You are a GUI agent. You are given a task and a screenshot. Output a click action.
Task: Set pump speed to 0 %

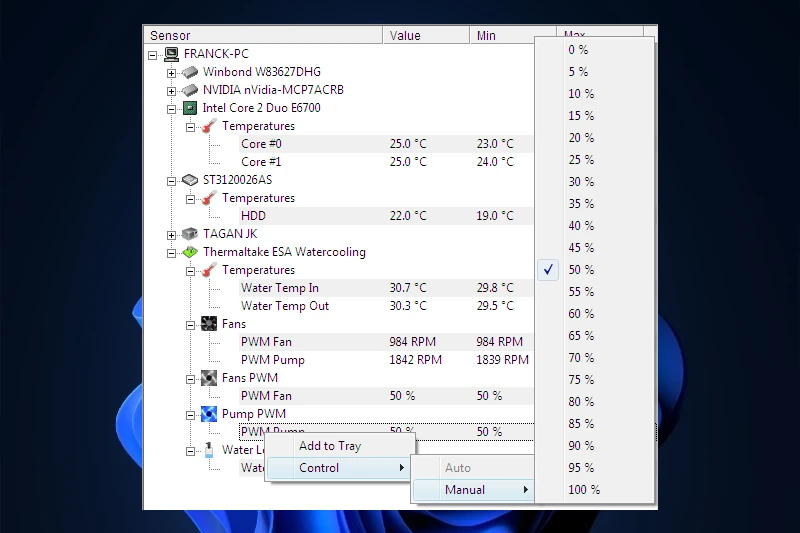click(594, 50)
